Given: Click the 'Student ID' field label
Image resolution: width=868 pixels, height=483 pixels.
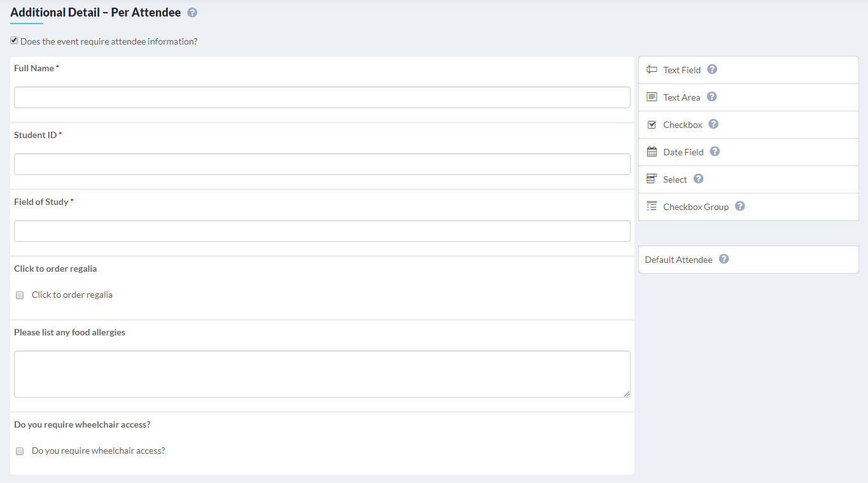Looking at the screenshot, I should coord(36,135).
